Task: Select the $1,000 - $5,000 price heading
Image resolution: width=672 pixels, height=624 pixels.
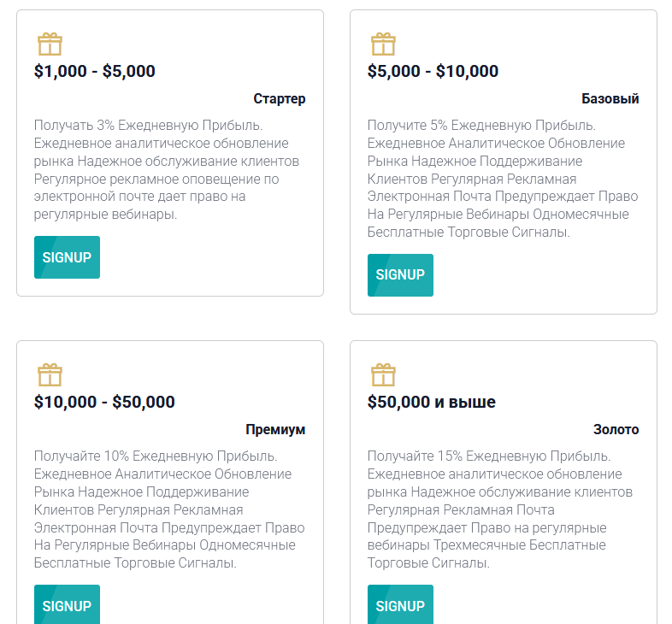Action: pyautogui.click(x=95, y=71)
